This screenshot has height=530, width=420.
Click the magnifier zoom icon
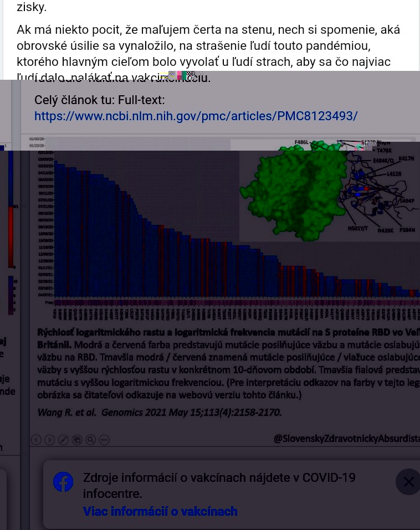pyautogui.click(x=90, y=440)
